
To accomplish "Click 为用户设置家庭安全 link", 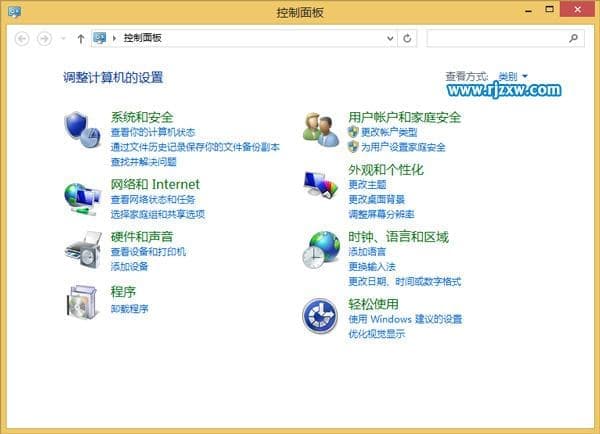I will pos(403,147).
